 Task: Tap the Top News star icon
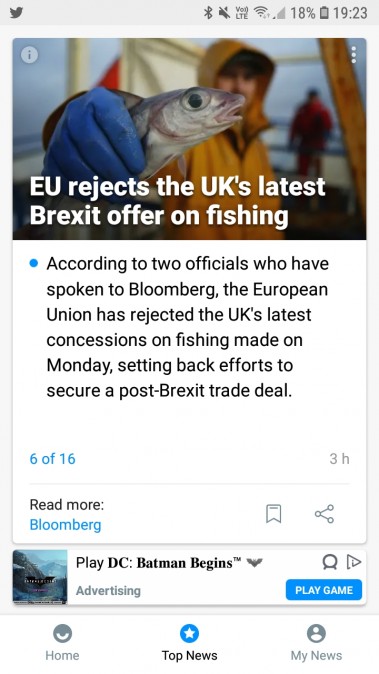pyautogui.click(x=190, y=633)
